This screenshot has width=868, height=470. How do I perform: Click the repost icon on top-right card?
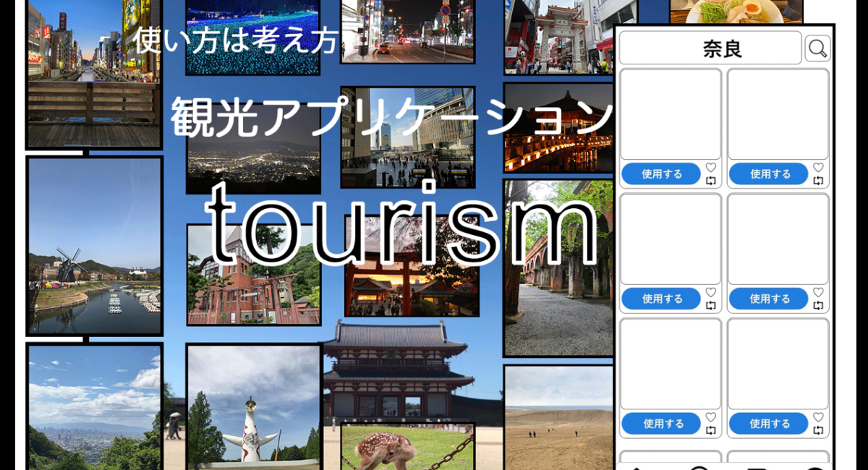pos(818,181)
